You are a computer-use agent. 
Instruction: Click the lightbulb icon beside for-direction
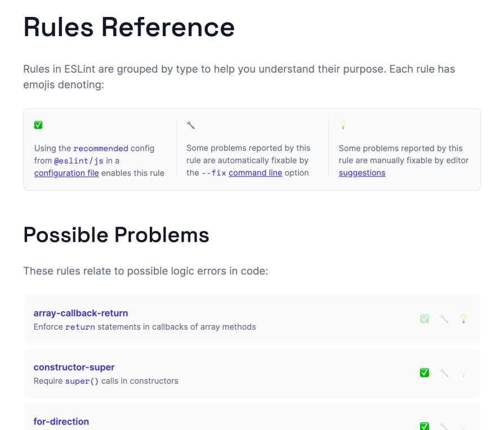(463, 427)
